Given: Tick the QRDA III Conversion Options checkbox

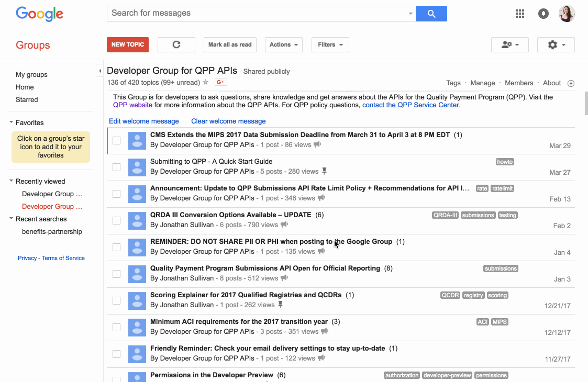Looking at the screenshot, I should coord(116,220).
